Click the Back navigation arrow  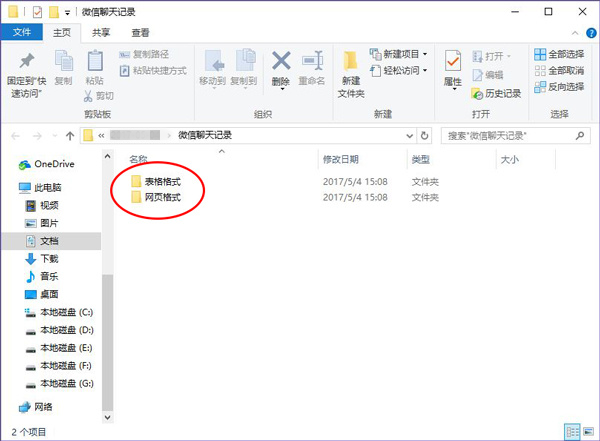tap(15, 136)
